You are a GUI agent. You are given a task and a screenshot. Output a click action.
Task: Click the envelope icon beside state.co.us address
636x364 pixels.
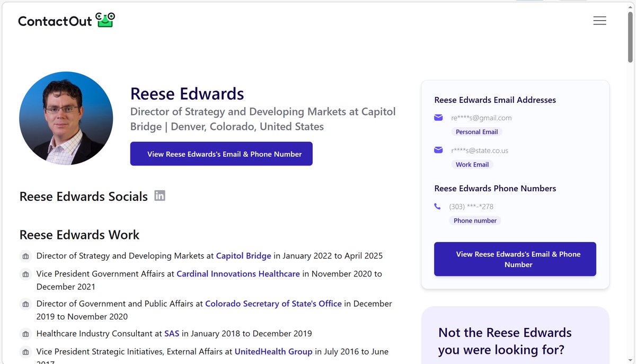[438, 150]
